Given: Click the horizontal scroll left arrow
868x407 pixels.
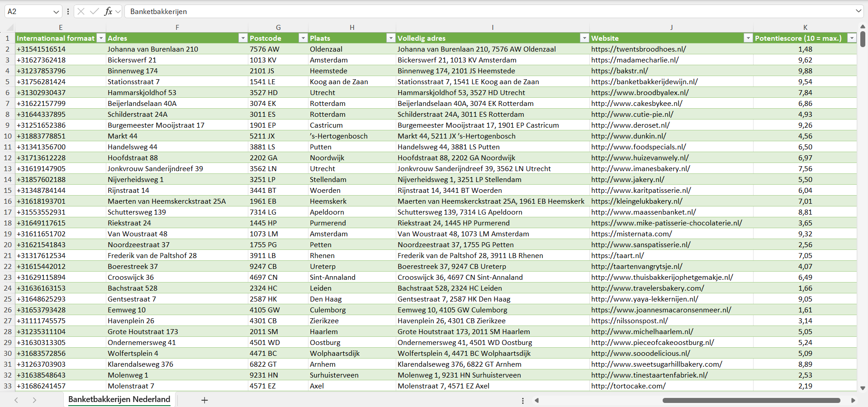Looking at the screenshot, I should pos(537,400).
